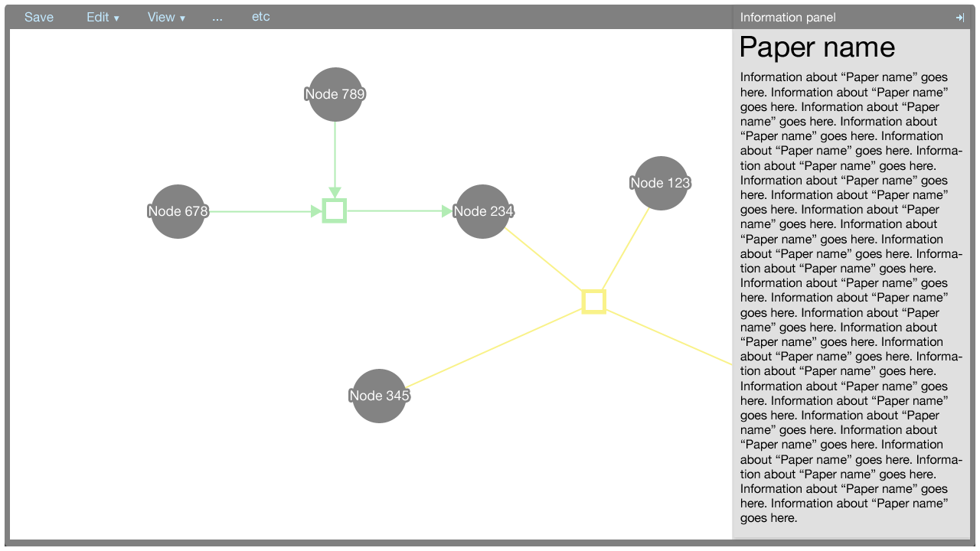
Task: Select the yellow square connector node
Action: click(593, 302)
